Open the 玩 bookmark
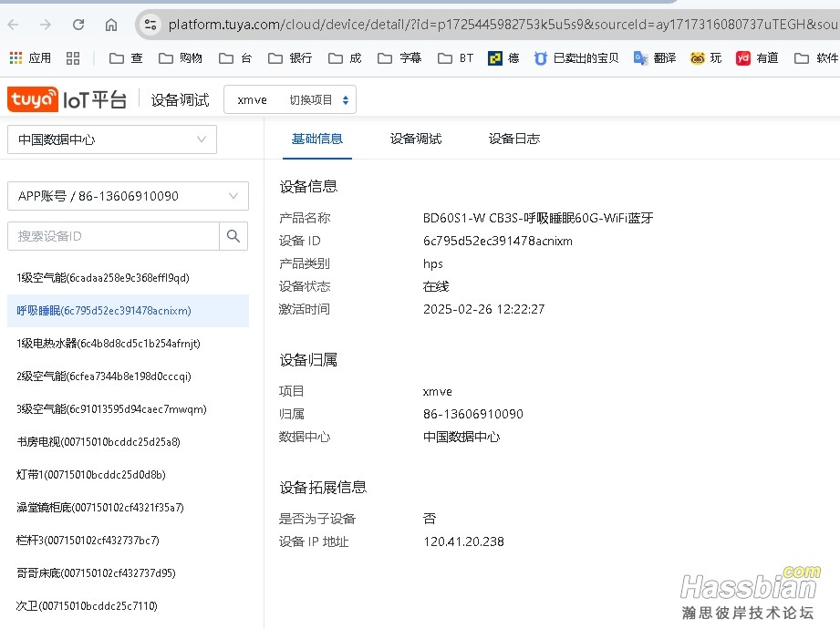 coord(706,57)
